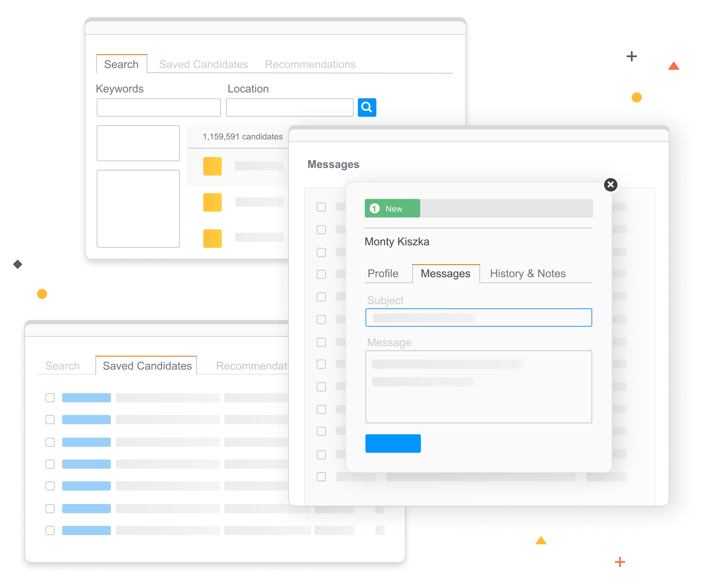Image resolution: width=725 pixels, height=588 pixels.
Task: Open Saved Candidates tab in top window
Action: (x=204, y=64)
